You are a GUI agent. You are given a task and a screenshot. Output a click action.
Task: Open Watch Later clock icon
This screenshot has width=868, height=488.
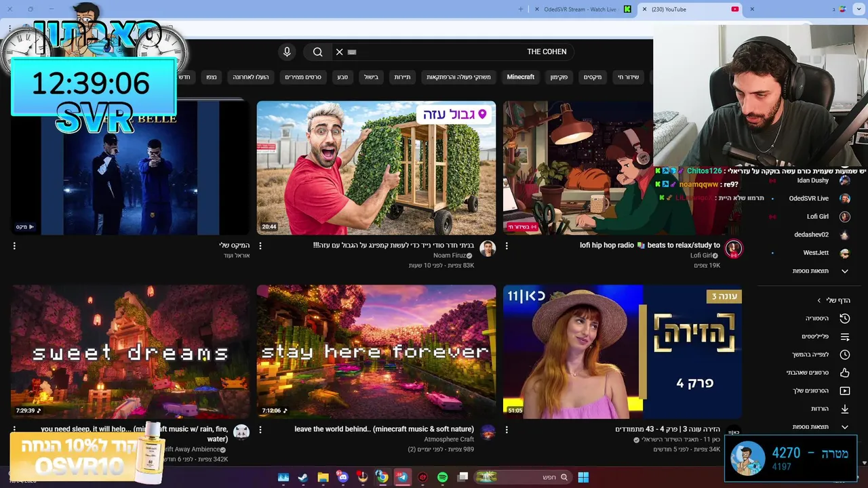coord(844,354)
